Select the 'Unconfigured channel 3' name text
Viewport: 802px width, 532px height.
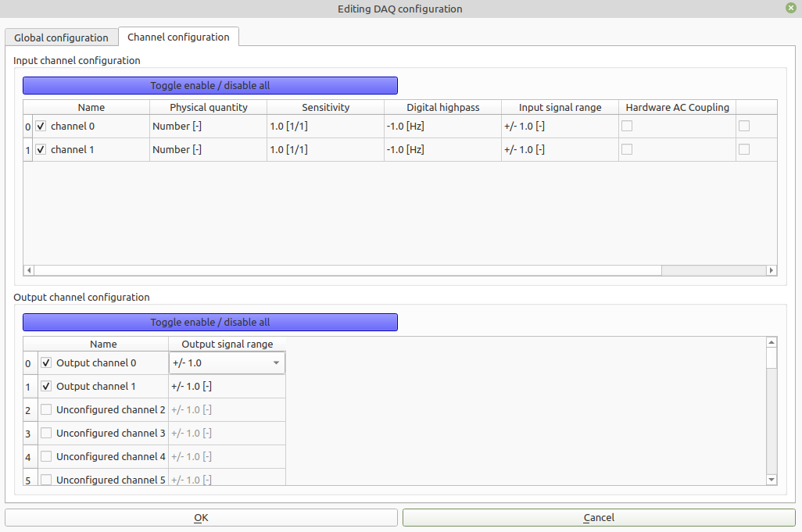point(110,434)
